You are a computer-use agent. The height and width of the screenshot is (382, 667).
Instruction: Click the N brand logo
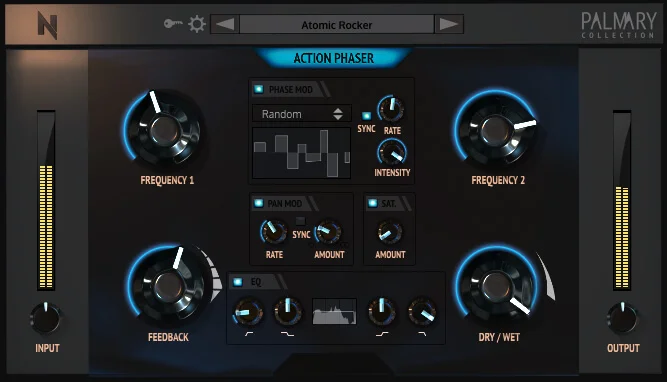[x=47, y=26]
